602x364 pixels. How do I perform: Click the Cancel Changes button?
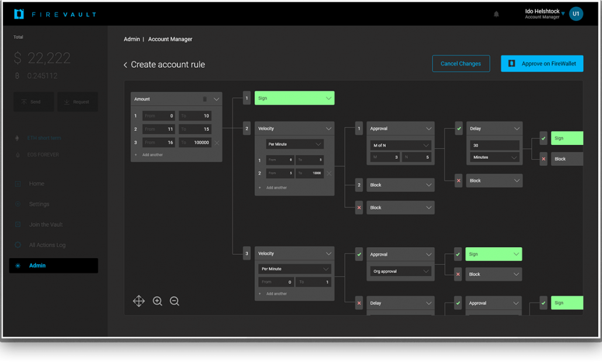click(x=461, y=64)
